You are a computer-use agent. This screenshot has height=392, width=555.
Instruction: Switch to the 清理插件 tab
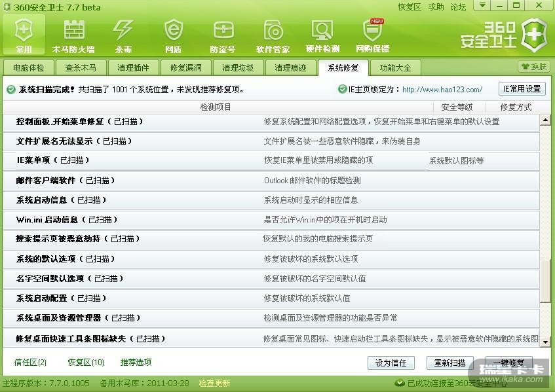coord(133,67)
